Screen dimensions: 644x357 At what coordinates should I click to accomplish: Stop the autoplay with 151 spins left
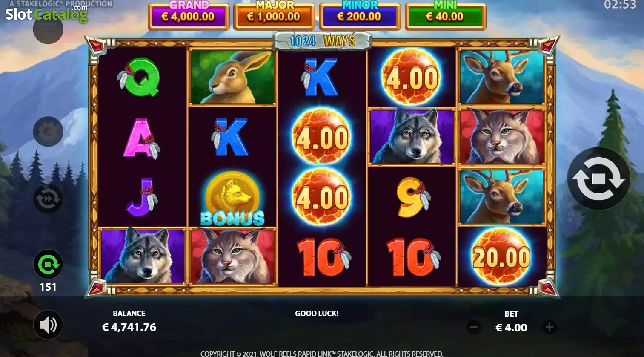(x=48, y=264)
